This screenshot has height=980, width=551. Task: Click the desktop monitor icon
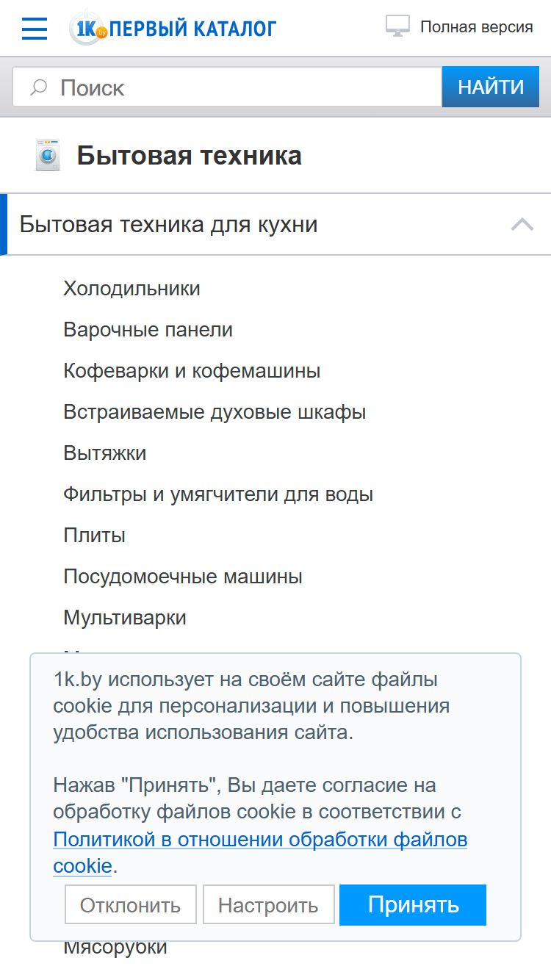pyautogui.click(x=397, y=26)
